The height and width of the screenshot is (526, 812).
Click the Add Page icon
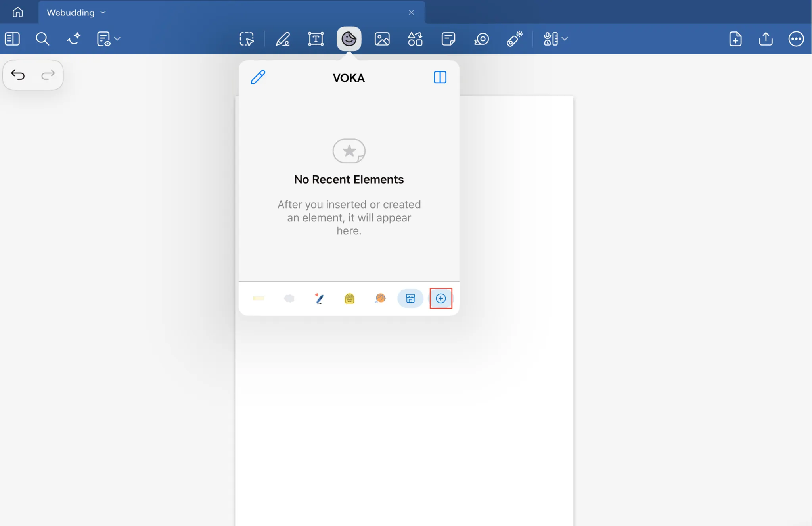(x=735, y=39)
